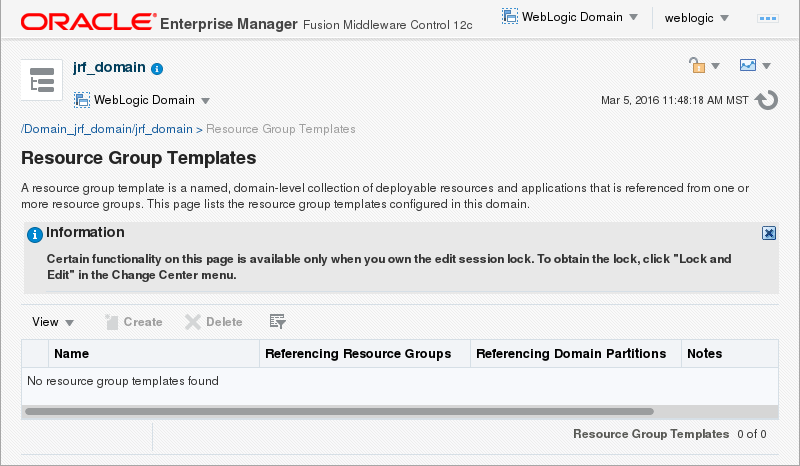Viewport: 800px width, 466px height.
Task: Click the Detach table icon
Action: click(278, 322)
